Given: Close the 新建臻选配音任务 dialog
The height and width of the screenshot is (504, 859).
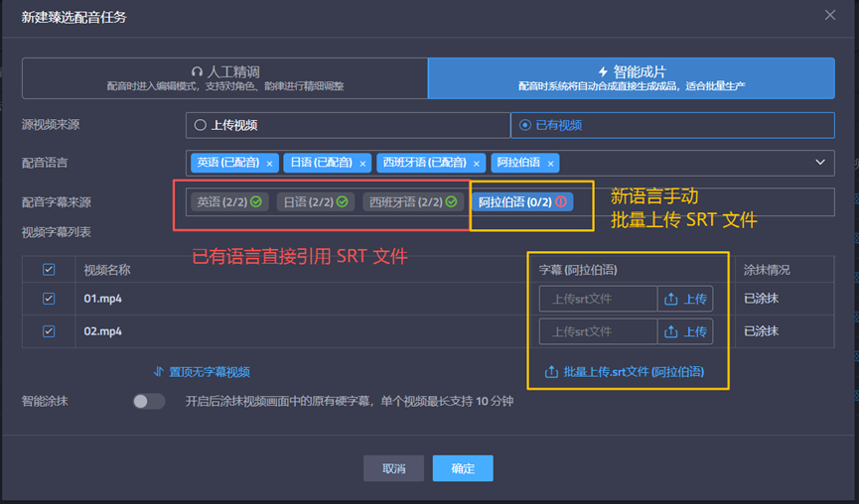Looking at the screenshot, I should (830, 16).
